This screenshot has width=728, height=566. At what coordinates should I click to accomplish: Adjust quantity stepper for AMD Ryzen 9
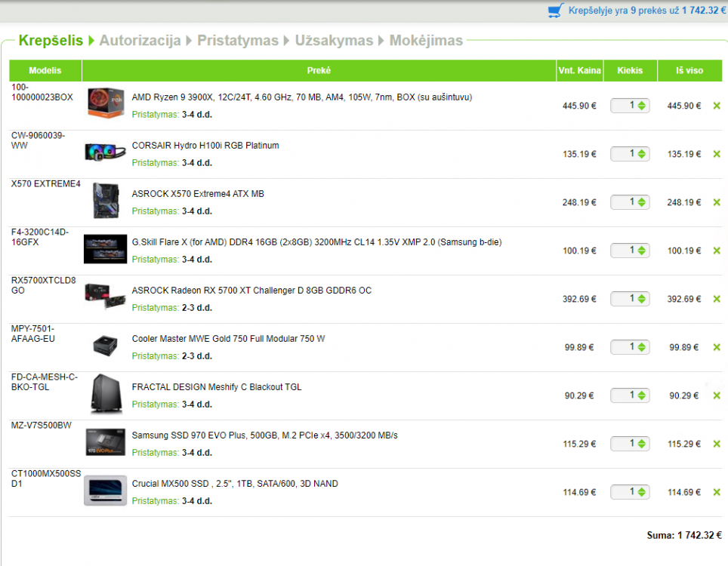(x=642, y=106)
